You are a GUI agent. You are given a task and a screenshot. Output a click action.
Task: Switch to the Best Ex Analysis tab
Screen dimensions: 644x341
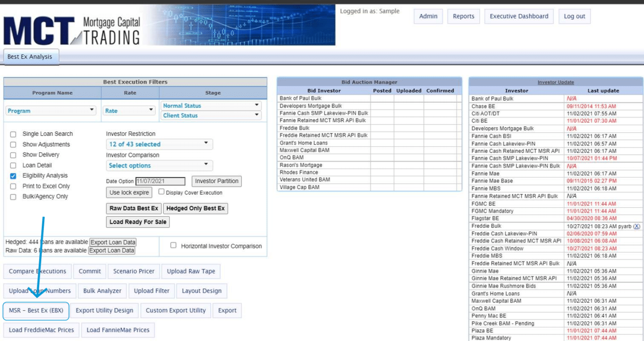[31, 57]
